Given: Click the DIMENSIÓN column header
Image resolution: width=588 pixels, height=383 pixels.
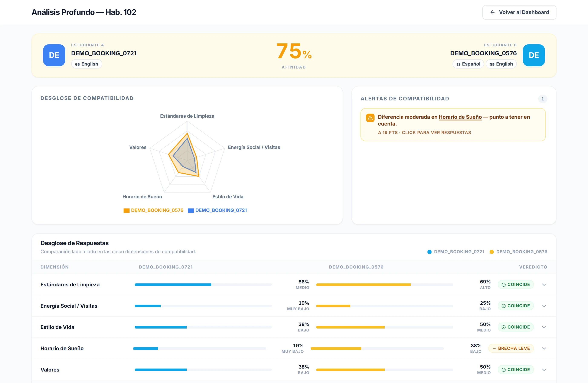Looking at the screenshot, I should point(55,267).
